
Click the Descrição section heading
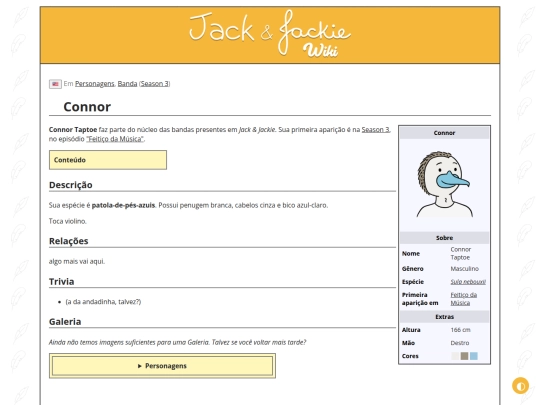pyautogui.click(x=71, y=185)
